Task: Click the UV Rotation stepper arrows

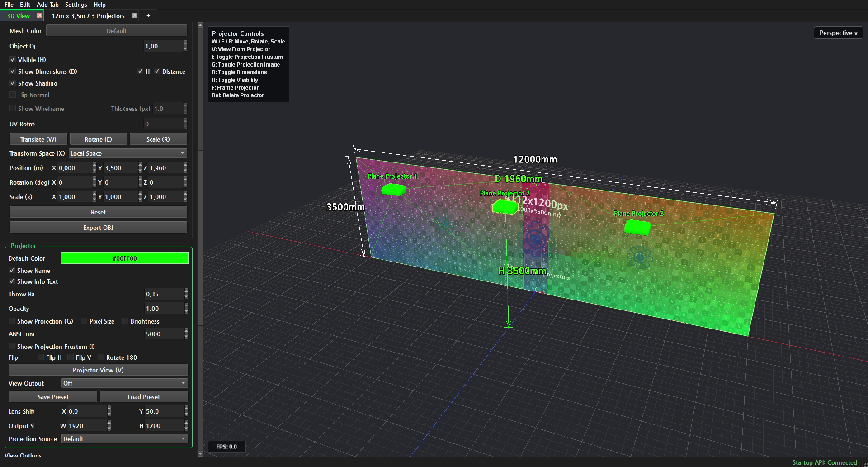Action: pos(185,124)
